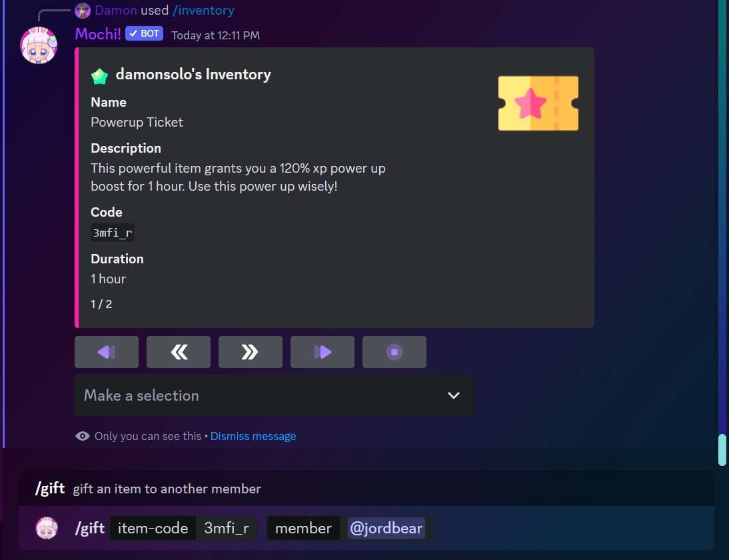Open the Make a selection dropdown
The width and height of the screenshot is (729, 560).
[x=275, y=395]
